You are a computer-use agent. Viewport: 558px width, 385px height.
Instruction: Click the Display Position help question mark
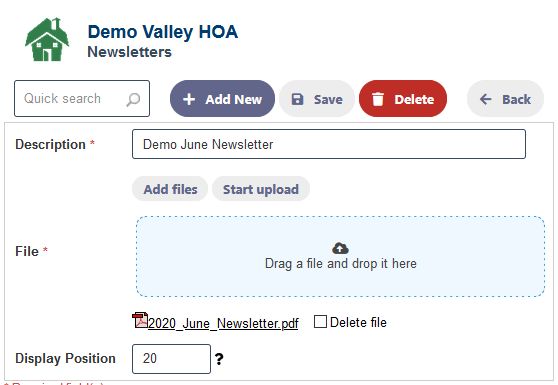219,359
